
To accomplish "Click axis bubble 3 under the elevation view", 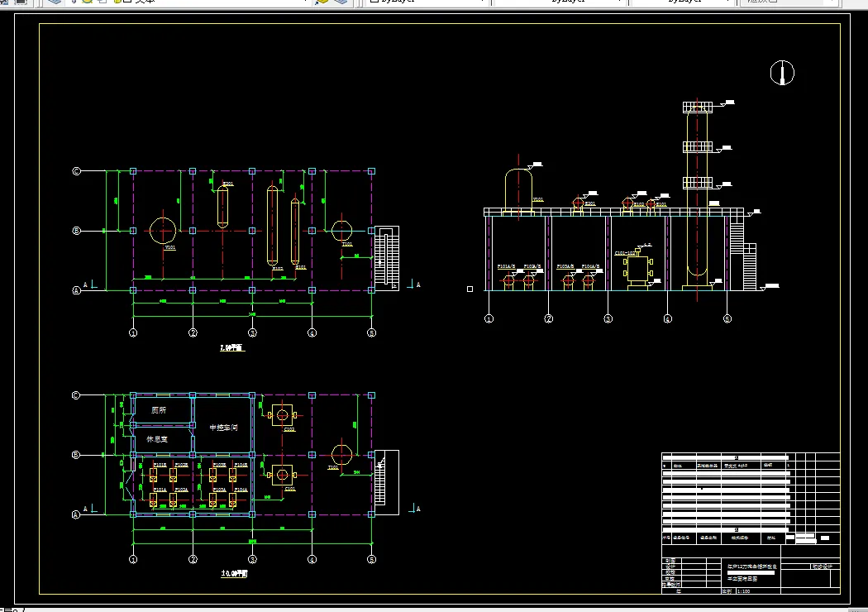I will coord(608,318).
